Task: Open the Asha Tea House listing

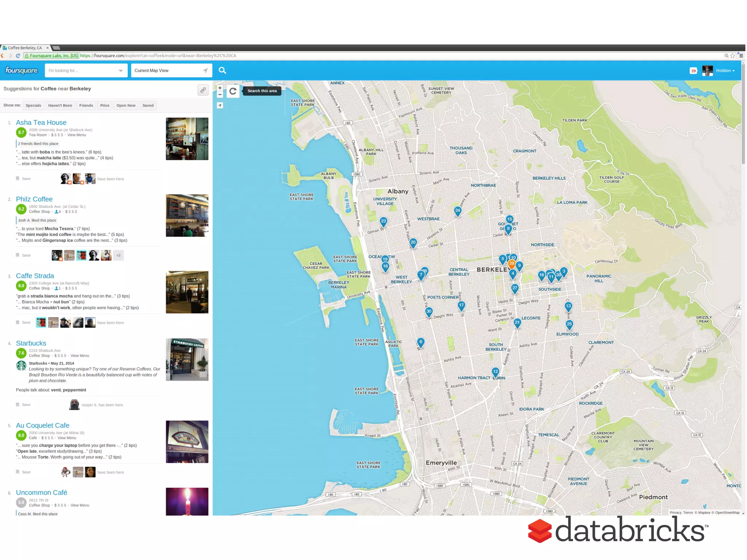Action: 41,122
